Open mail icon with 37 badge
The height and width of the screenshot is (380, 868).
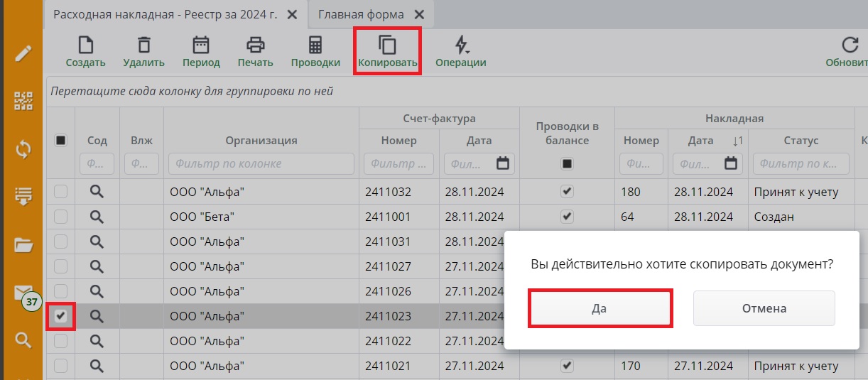click(x=23, y=293)
